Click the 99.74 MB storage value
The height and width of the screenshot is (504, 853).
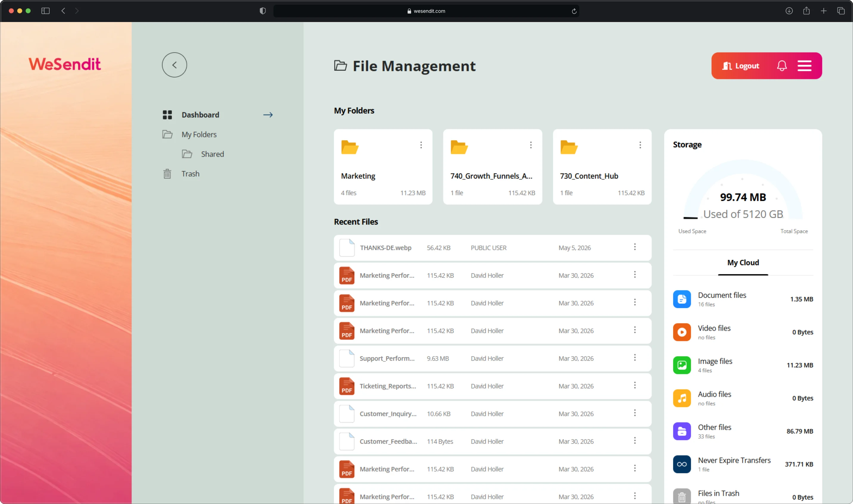(743, 197)
